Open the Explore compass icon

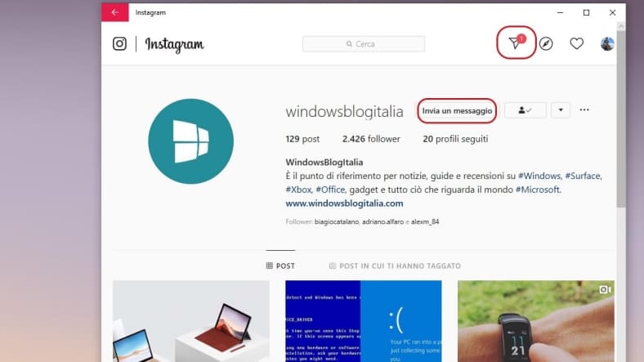click(x=546, y=43)
